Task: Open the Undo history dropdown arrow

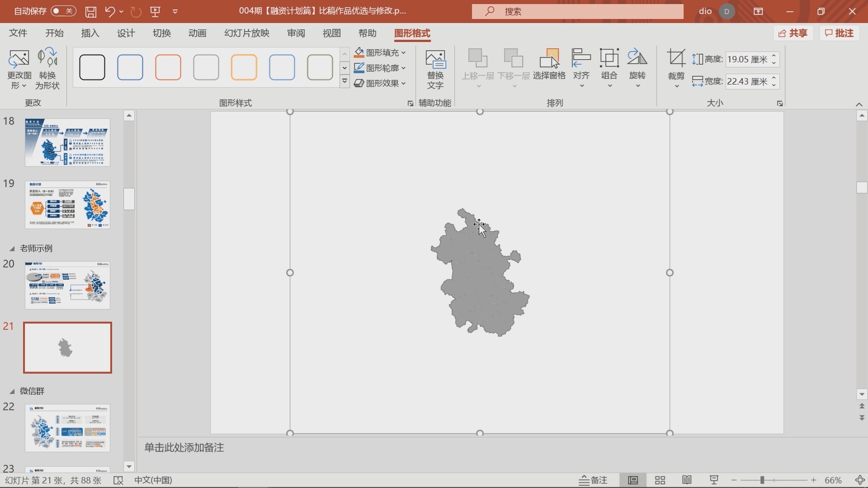Action: click(121, 12)
